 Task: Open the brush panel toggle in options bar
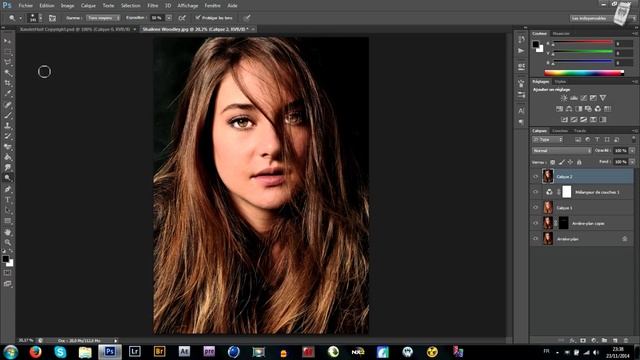tap(52, 18)
